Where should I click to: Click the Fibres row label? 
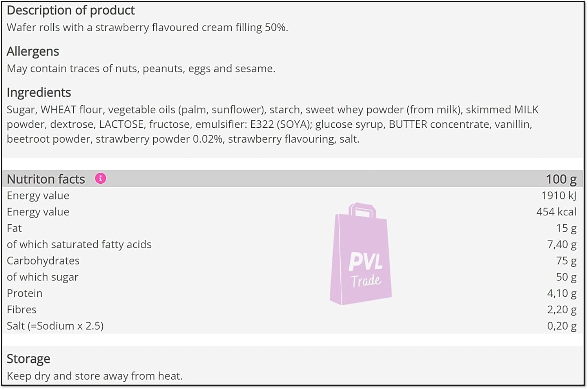pos(22,309)
